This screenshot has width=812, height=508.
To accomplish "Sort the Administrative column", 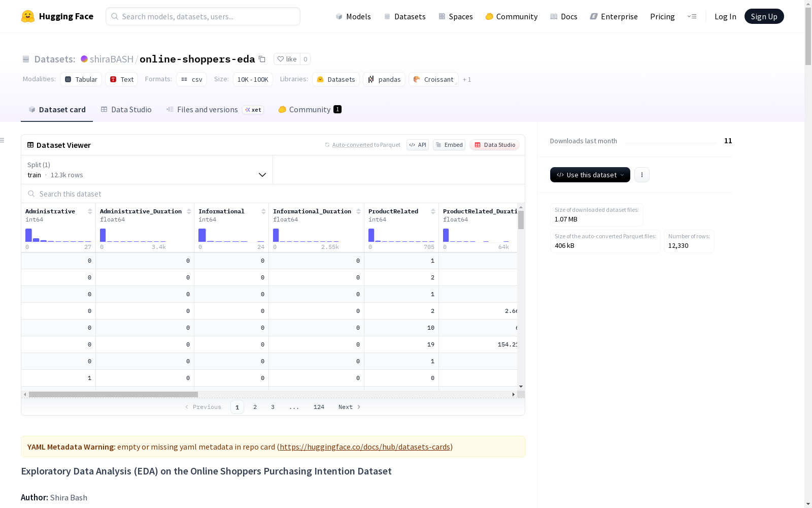I will [x=90, y=211].
